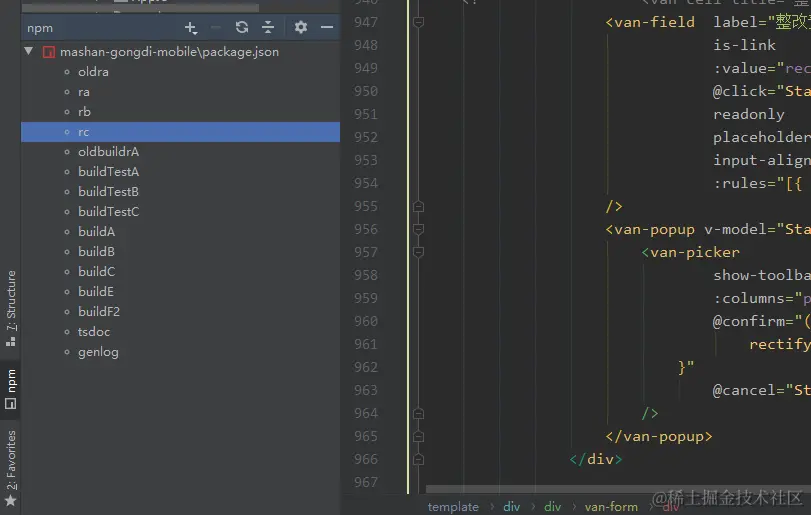Select the buildB script
Viewport: 811px width, 515px height.
[96, 252]
